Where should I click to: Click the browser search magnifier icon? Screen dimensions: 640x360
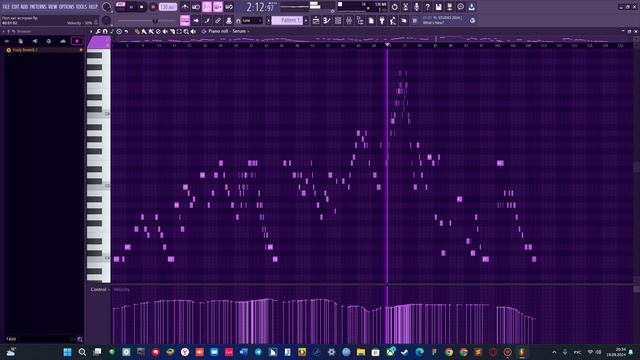[80, 339]
